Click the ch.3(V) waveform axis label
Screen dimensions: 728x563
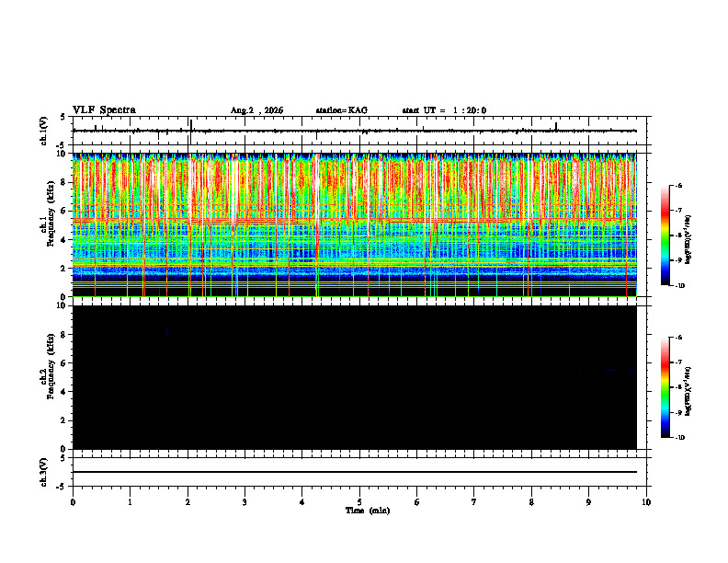44,472
